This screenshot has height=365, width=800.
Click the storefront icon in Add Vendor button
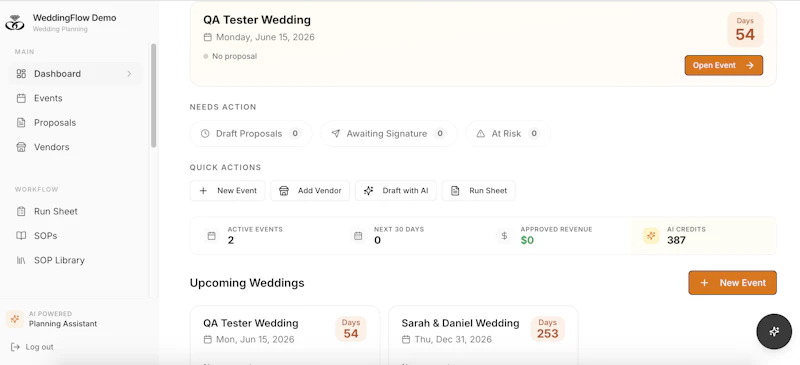(284, 190)
